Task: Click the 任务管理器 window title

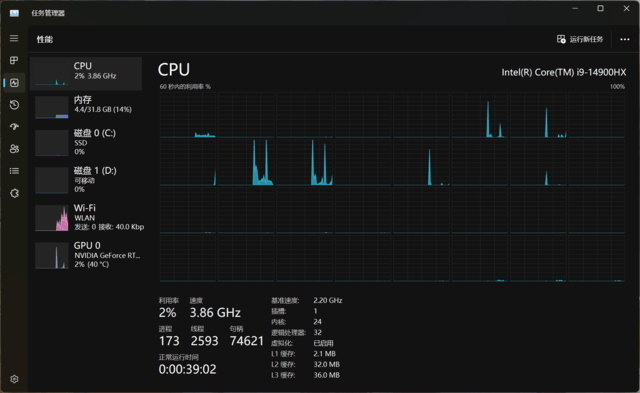Action: coord(48,13)
